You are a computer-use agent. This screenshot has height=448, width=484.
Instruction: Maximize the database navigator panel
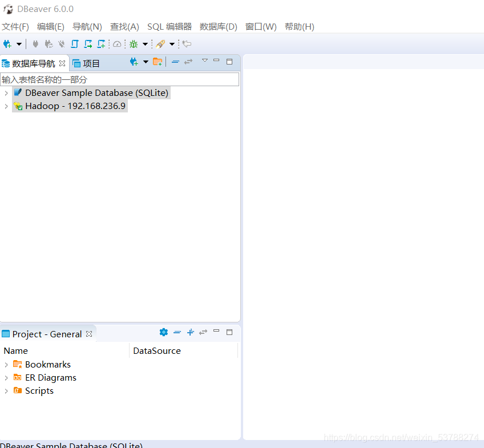click(x=229, y=62)
